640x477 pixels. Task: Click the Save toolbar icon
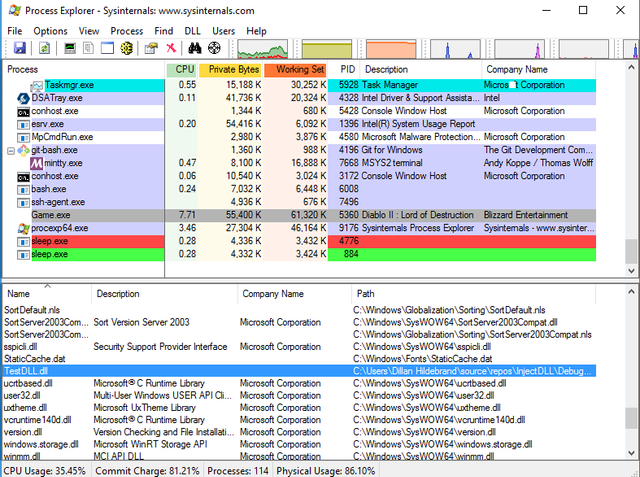click(17, 48)
